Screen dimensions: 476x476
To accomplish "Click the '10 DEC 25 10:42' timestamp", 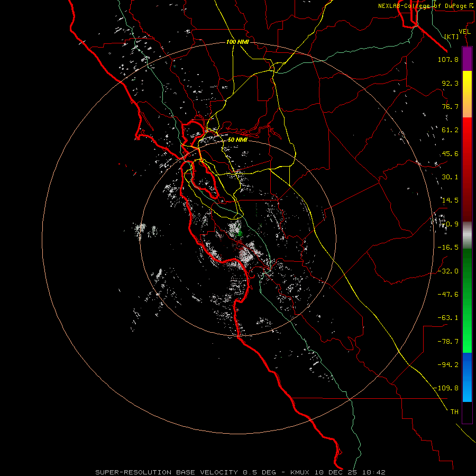I will [350, 472].
